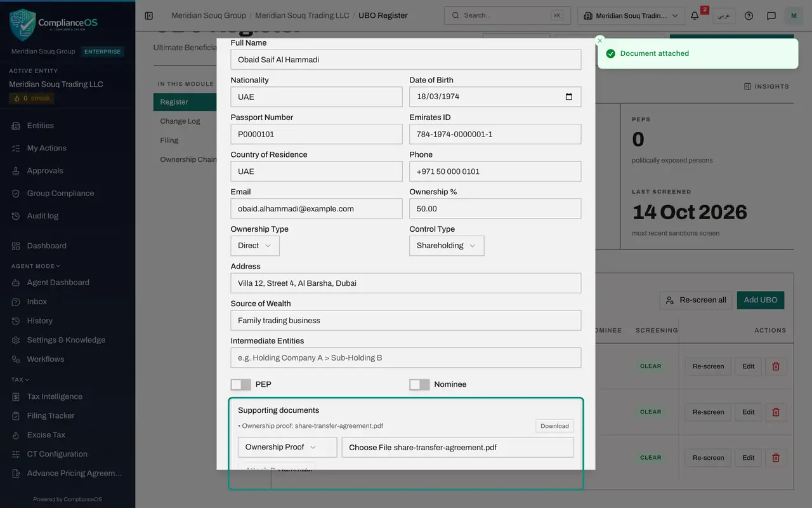The image size is (812, 508).
Task: Click the Intermediate Entities input field
Action: tap(406, 358)
